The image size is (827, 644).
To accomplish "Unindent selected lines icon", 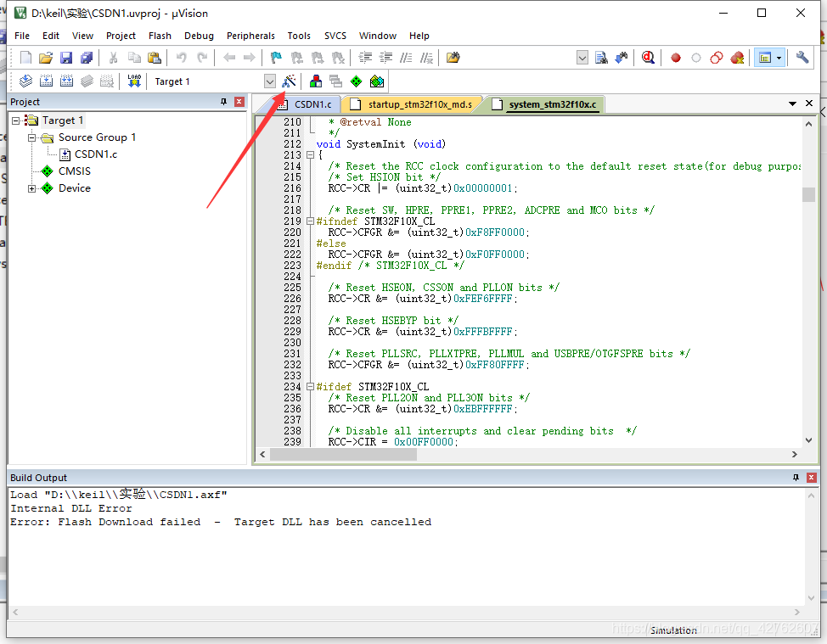I will (386, 58).
